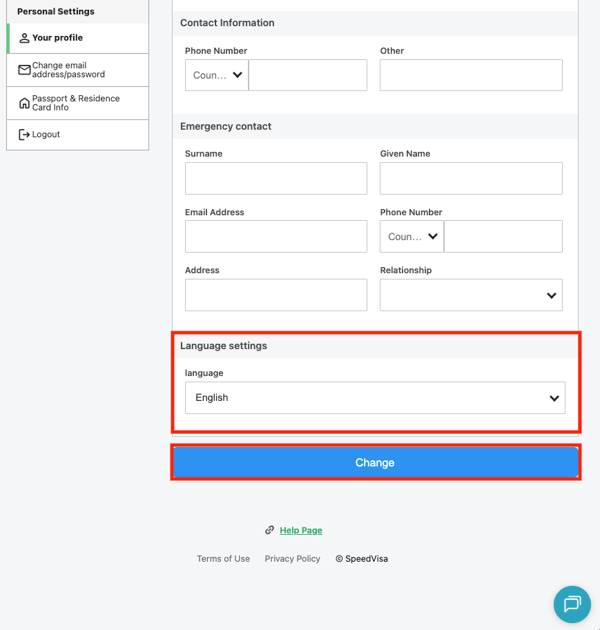Go to Change email address/password
Viewport: 600px width, 630px height.
pyautogui.click(x=68, y=70)
